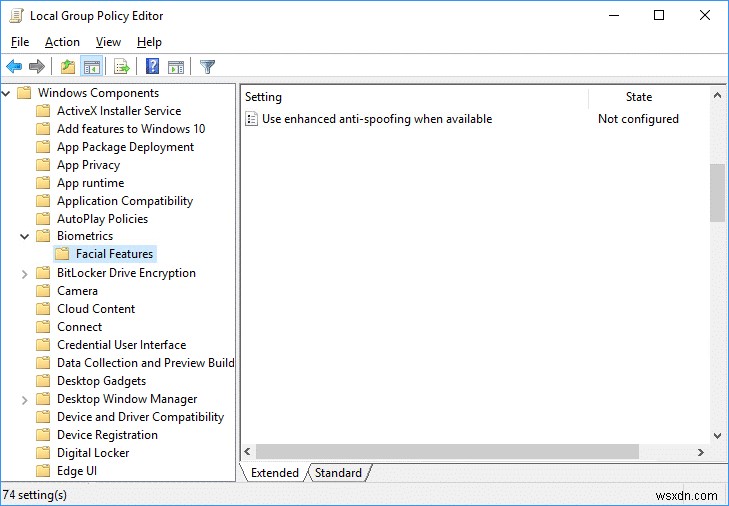Viewport: 729px width, 506px height.
Task: Click the Up one level folder icon
Action: point(68,67)
